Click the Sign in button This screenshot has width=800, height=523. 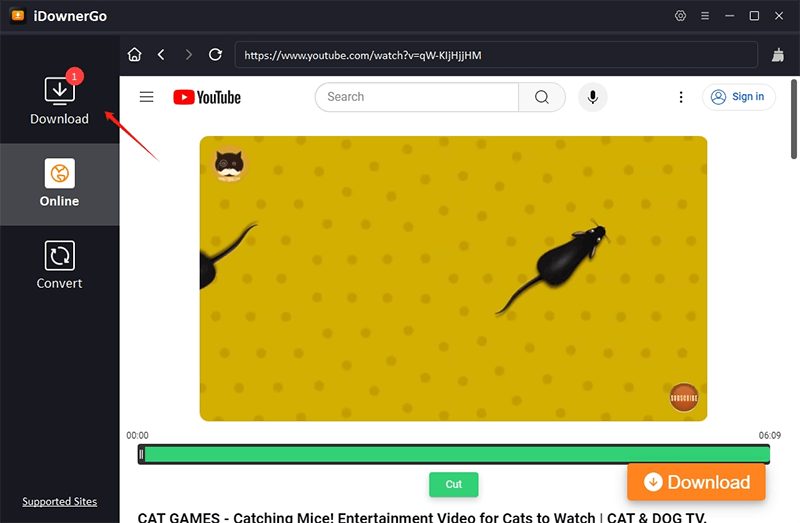coord(739,97)
